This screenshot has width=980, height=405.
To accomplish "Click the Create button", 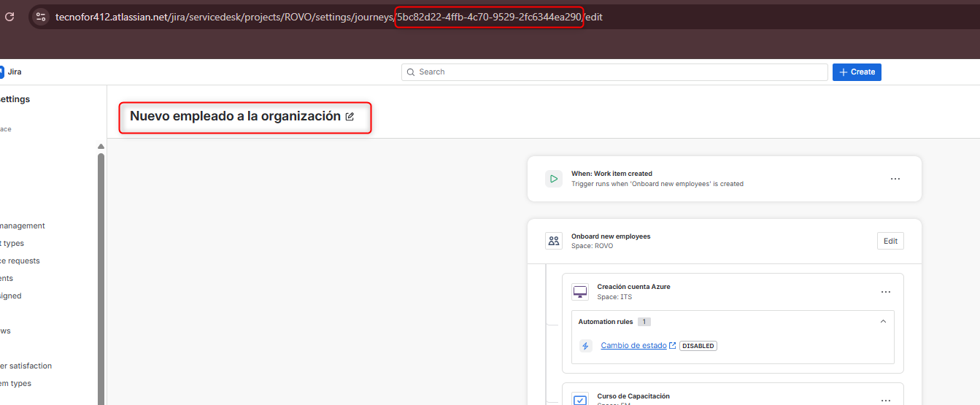I will click(x=857, y=72).
